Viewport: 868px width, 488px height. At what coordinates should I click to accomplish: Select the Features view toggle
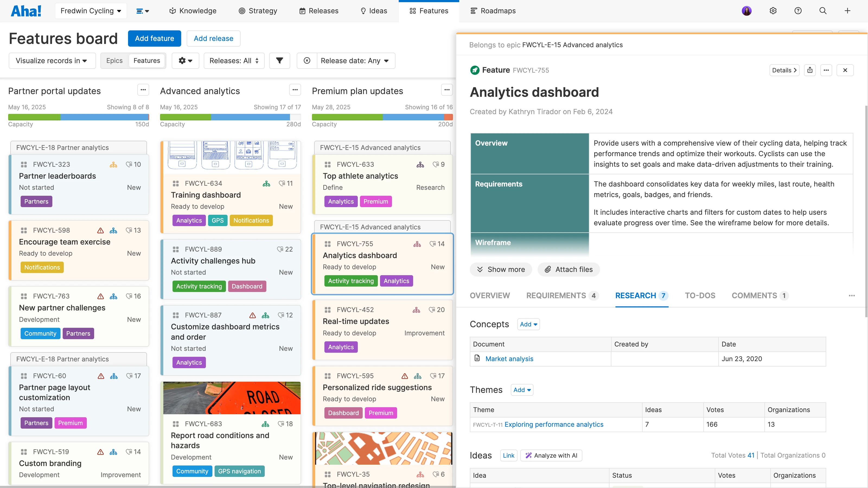tap(146, 61)
